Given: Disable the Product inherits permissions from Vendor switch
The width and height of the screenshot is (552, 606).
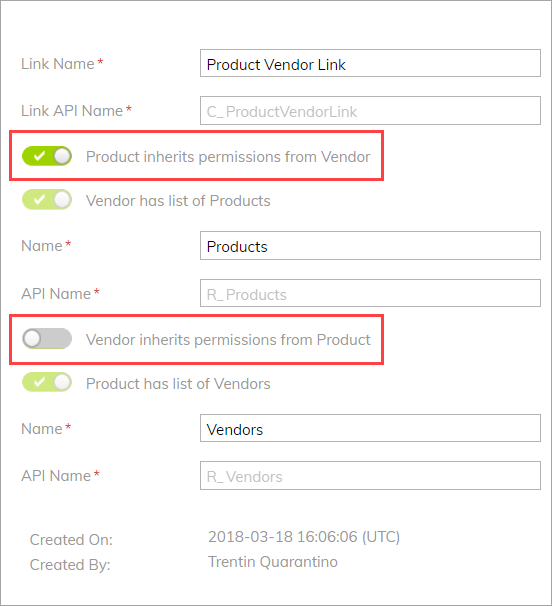Looking at the screenshot, I should [x=47, y=156].
